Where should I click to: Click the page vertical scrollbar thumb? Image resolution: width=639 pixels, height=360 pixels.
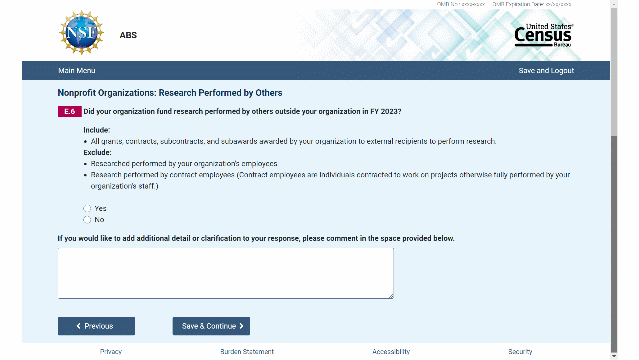click(x=614, y=244)
